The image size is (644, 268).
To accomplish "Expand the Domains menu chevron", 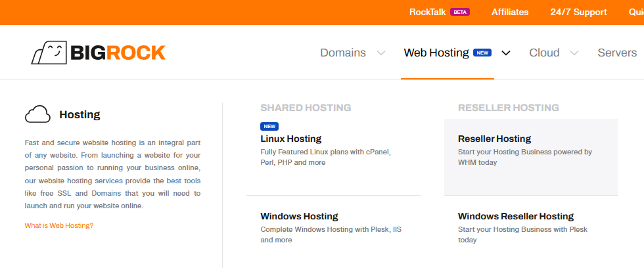I will coord(381,53).
